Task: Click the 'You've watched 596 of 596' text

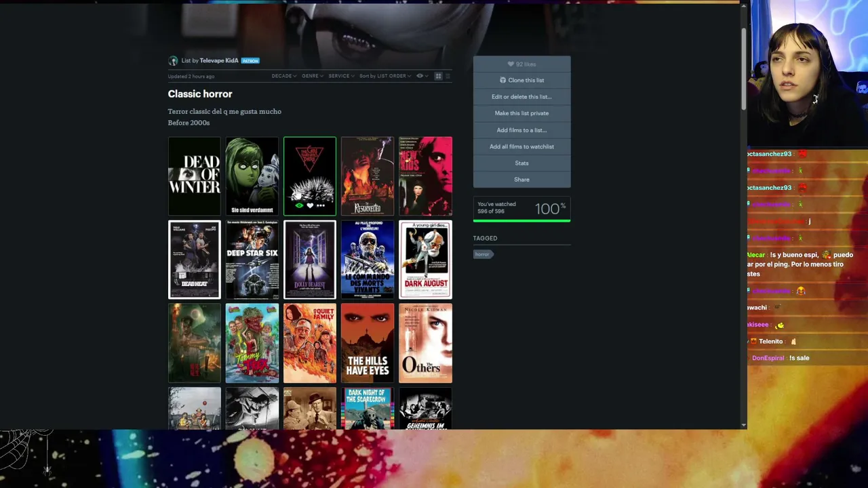Action: point(497,207)
